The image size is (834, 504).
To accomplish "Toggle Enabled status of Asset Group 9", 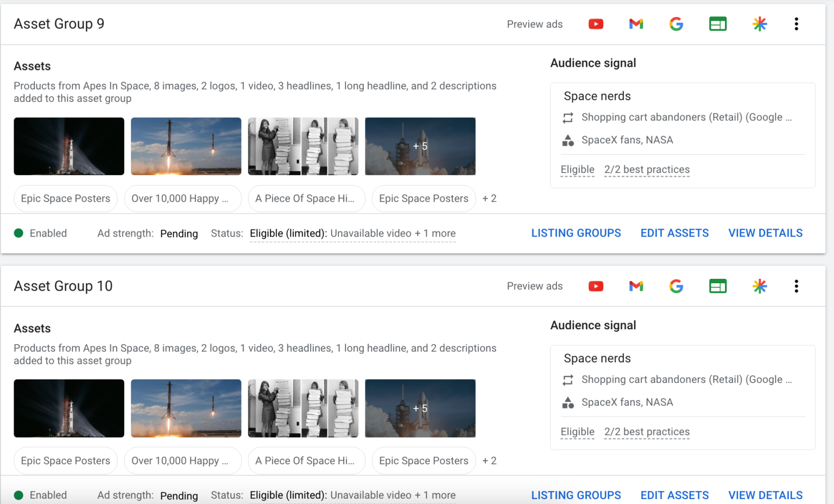I will (x=19, y=233).
